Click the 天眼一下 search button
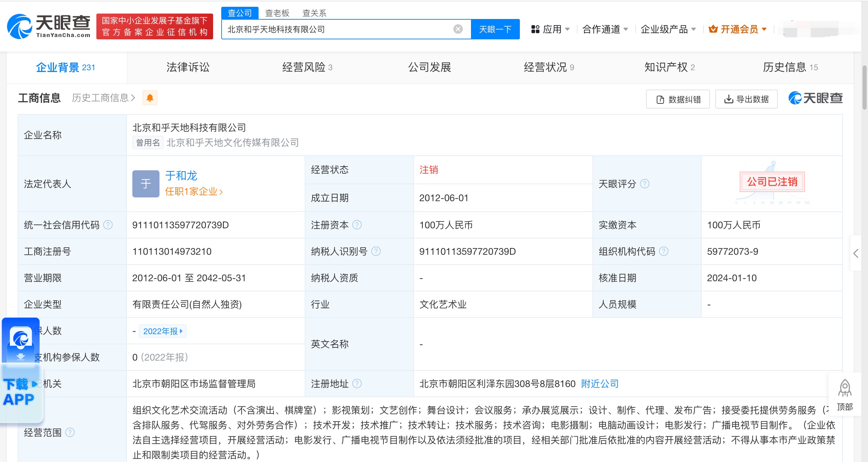The image size is (868, 462). pos(495,29)
